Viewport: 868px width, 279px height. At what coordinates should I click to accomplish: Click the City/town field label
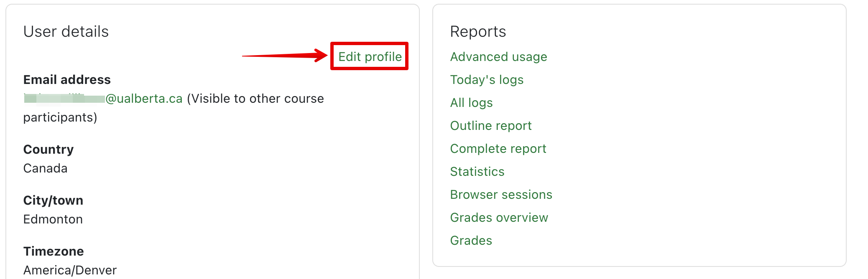tap(53, 200)
